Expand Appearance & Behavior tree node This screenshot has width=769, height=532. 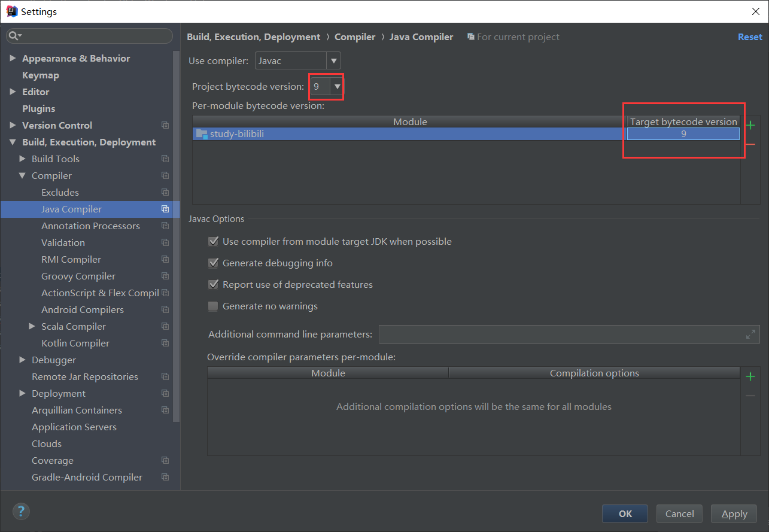pos(13,58)
